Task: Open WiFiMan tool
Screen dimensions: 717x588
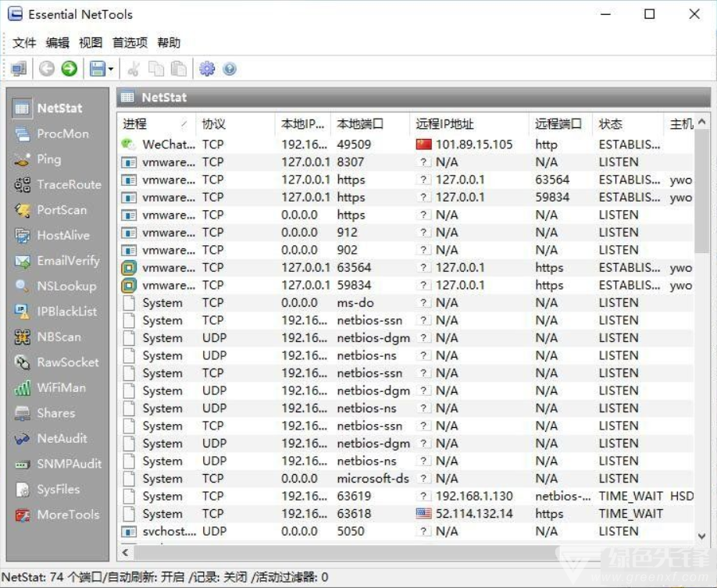Action: (50, 388)
